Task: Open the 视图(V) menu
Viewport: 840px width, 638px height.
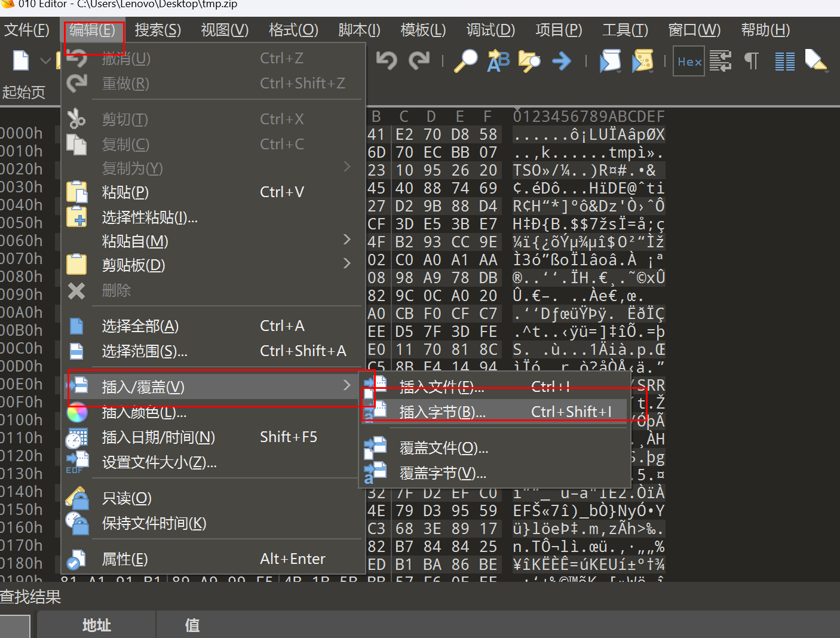Action: [x=225, y=30]
